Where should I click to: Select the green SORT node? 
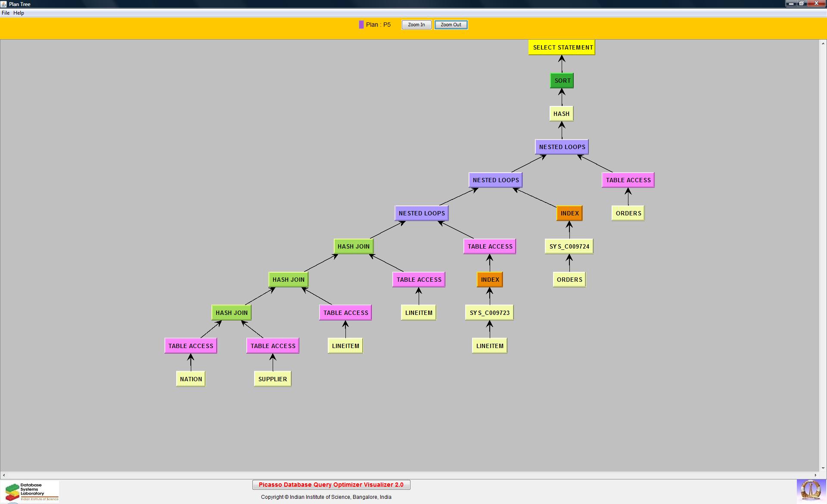pyautogui.click(x=562, y=81)
